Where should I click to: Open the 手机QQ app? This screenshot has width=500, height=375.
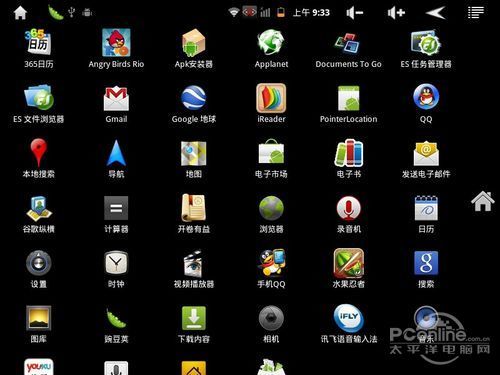click(x=271, y=263)
